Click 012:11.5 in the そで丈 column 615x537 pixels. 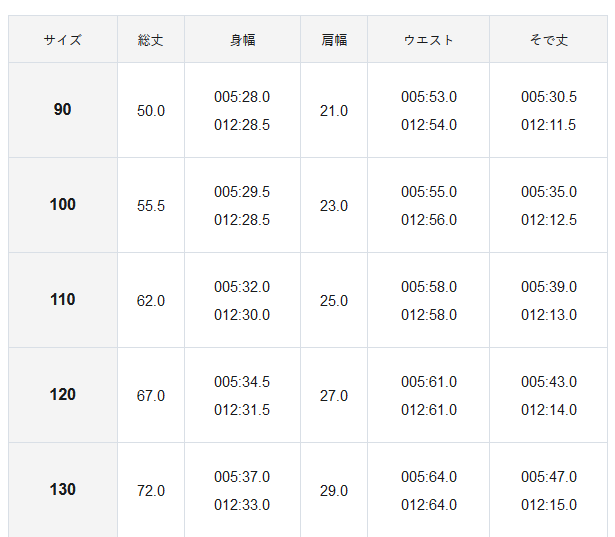pyautogui.click(x=549, y=125)
